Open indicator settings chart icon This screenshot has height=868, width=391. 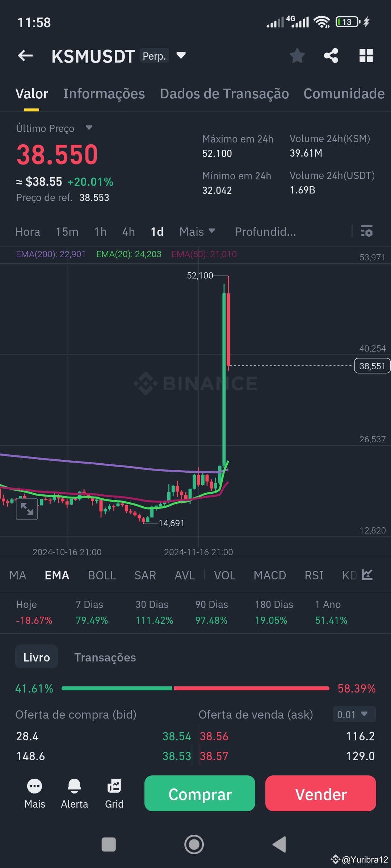point(367,575)
